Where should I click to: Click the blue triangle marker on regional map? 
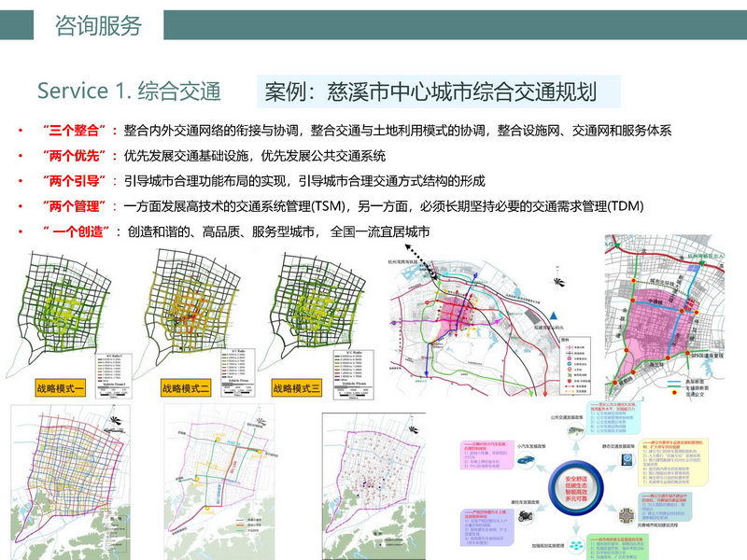point(553,315)
